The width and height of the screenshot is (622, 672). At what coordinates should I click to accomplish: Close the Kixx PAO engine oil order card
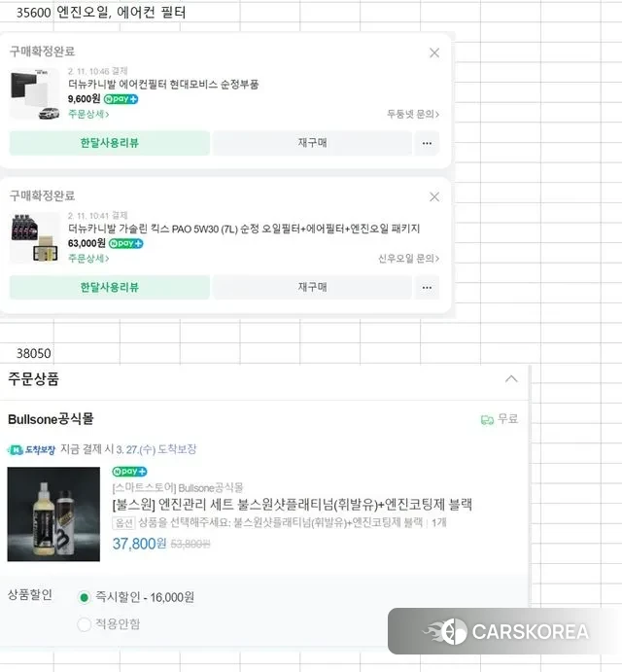pyautogui.click(x=434, y=196)
